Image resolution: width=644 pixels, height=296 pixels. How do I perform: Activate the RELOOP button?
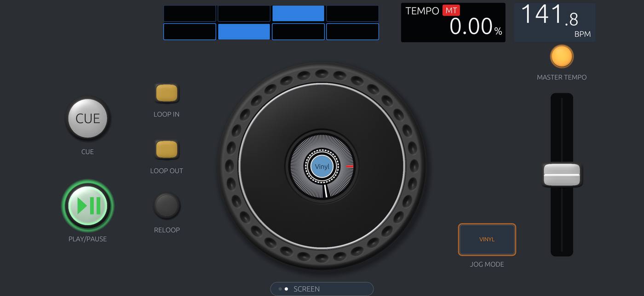pyautogui.click(x=167, y=205)
